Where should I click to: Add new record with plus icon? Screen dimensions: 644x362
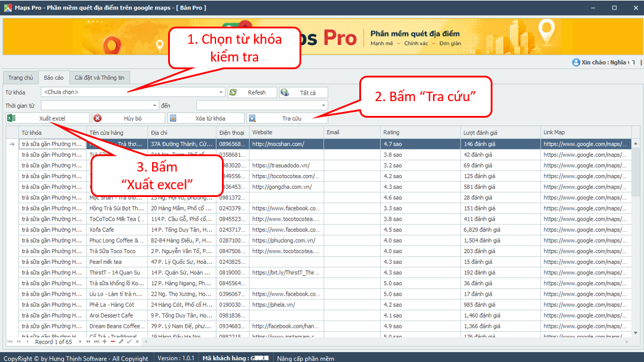105,341
